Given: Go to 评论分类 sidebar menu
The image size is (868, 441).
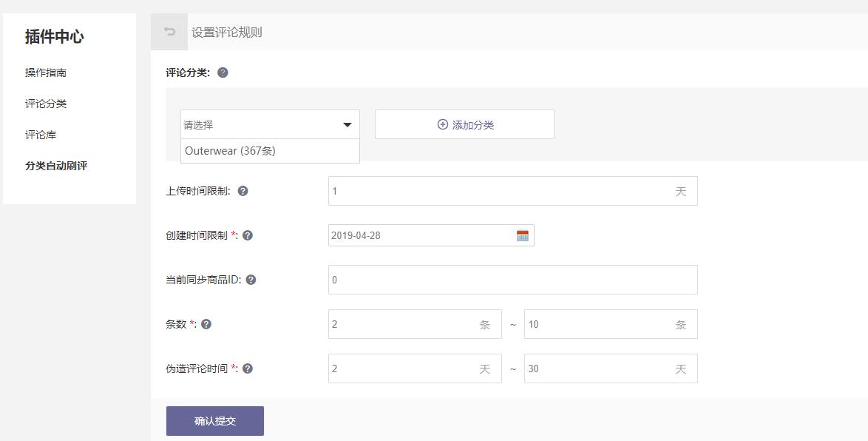Looking at the screenshot, I should coord(46,104).
